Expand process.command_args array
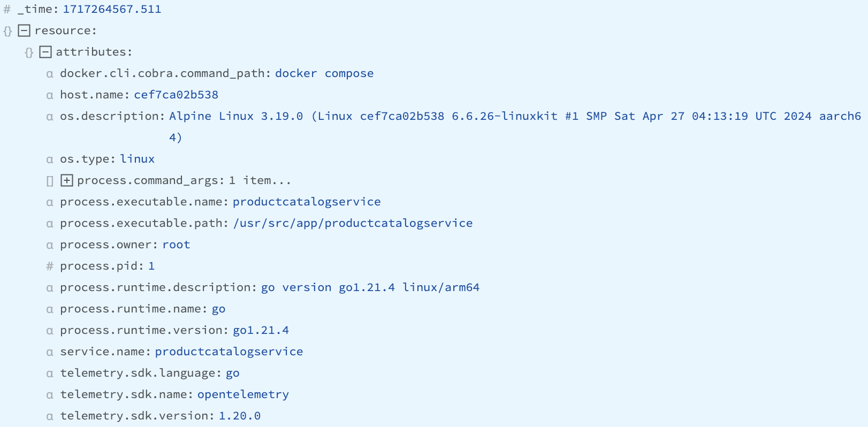This screenshot has height=427, width=868. (x=67, y=180)
